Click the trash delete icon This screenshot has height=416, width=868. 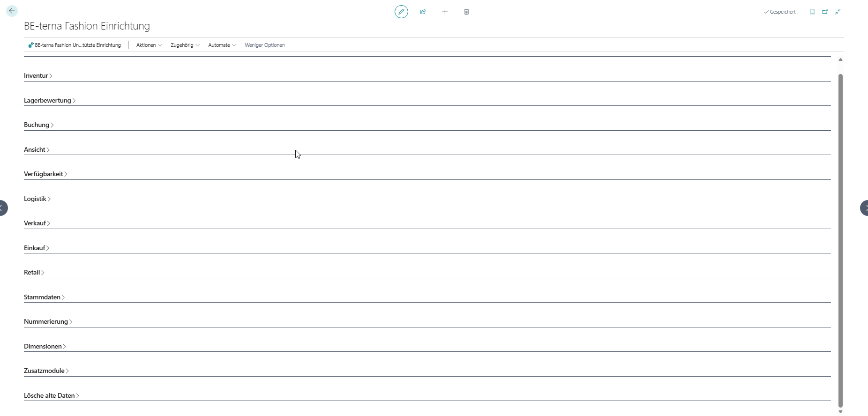coord(466,12)
